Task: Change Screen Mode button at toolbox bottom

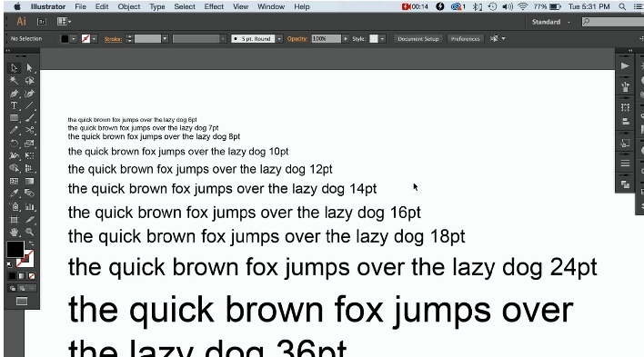Action: (x=22, y=302)
